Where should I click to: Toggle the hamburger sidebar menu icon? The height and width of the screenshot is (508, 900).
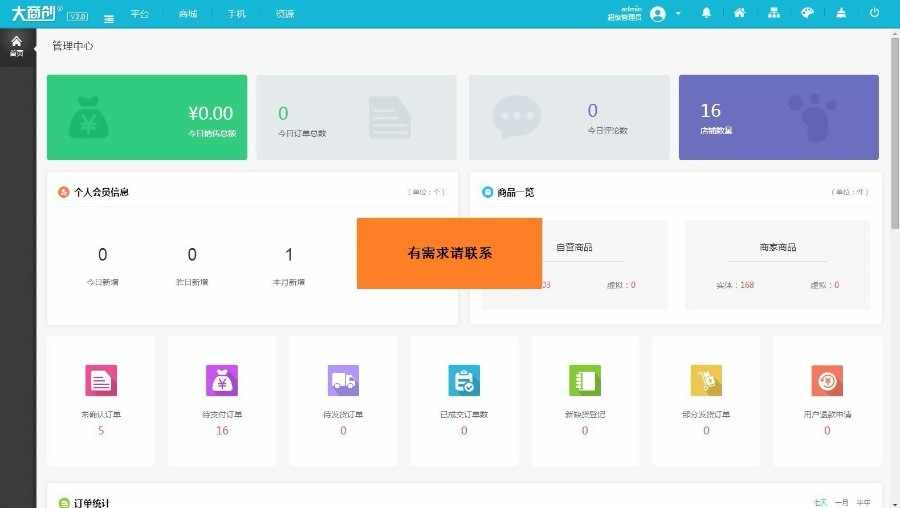pos(109,18)
